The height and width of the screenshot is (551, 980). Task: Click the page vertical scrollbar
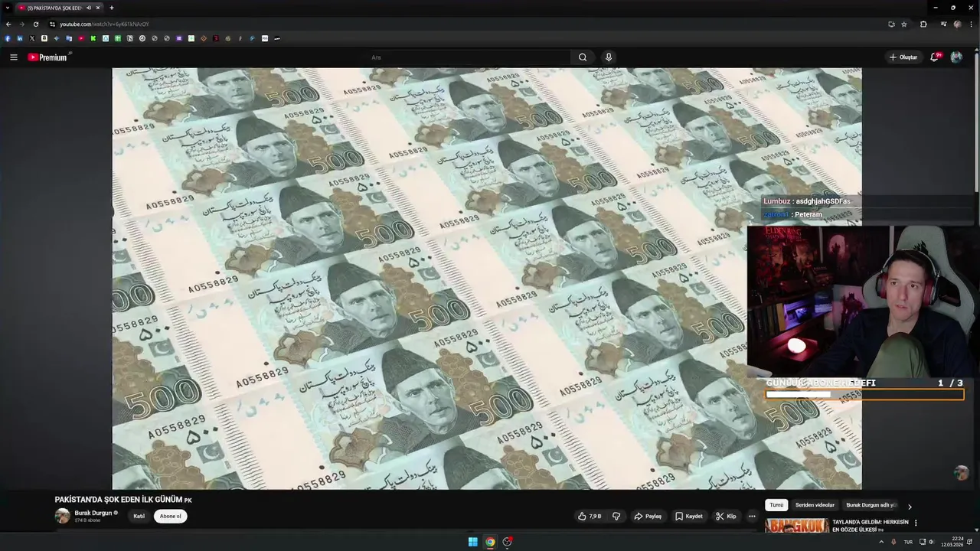tap(976, 122)
